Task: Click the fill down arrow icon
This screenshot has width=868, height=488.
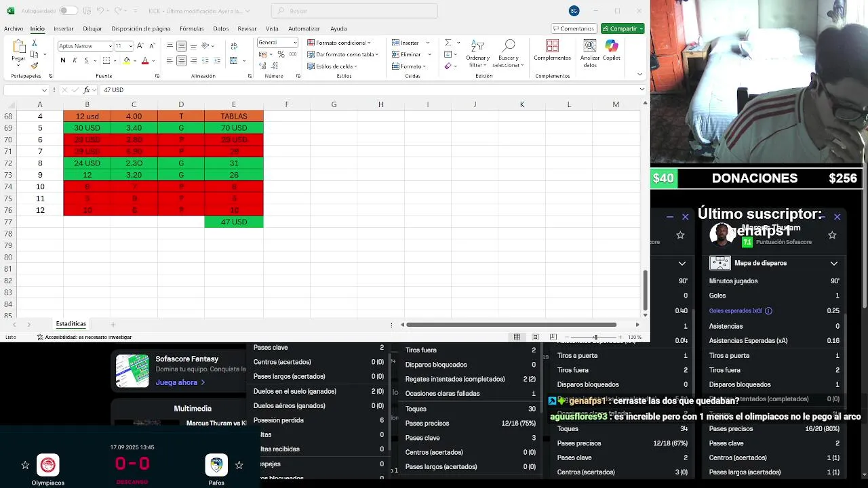Action: [x=448, y=54]
